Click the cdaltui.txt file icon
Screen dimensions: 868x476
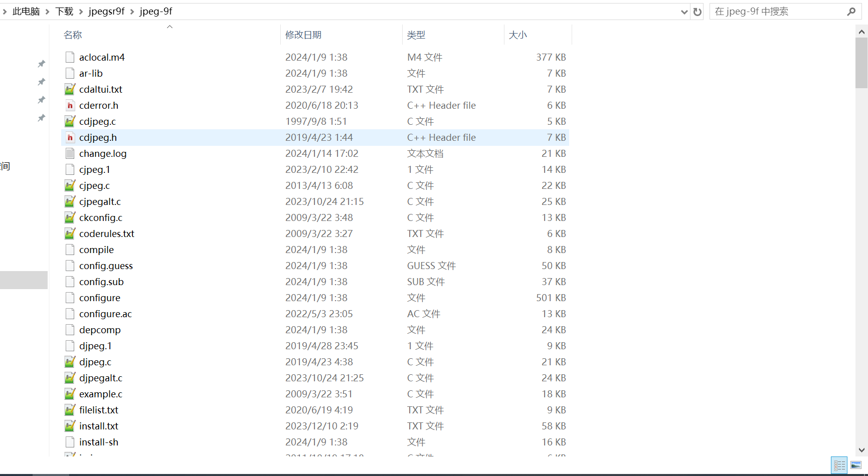click(70, 89)
